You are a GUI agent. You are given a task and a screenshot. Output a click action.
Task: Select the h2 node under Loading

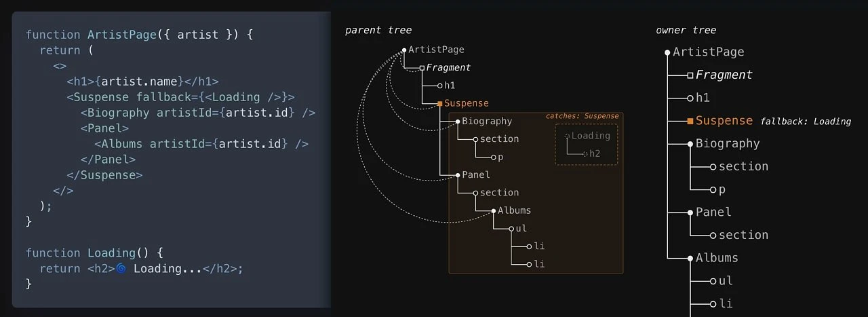click(595, 153)
